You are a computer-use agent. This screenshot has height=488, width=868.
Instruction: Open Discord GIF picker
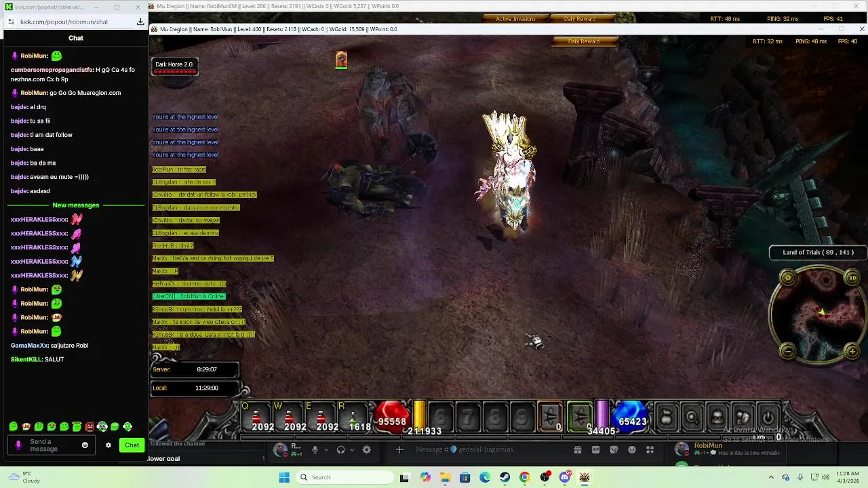point(596,449)
